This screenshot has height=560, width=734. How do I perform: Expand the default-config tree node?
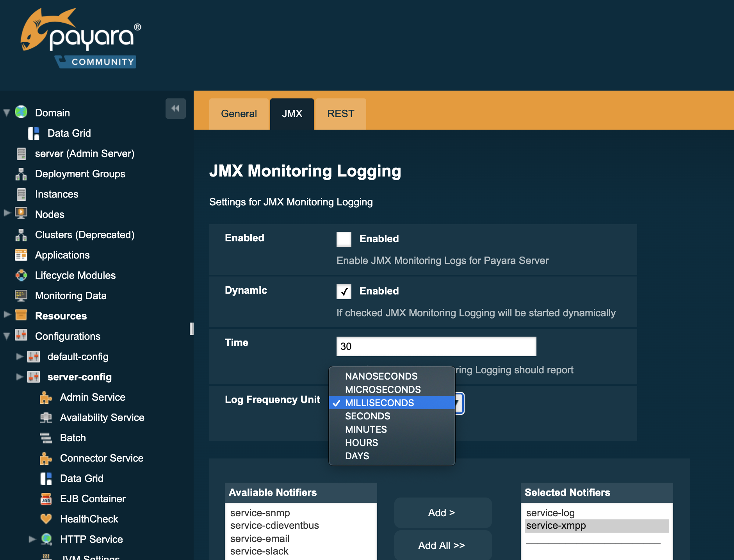(x=20, y=356)
